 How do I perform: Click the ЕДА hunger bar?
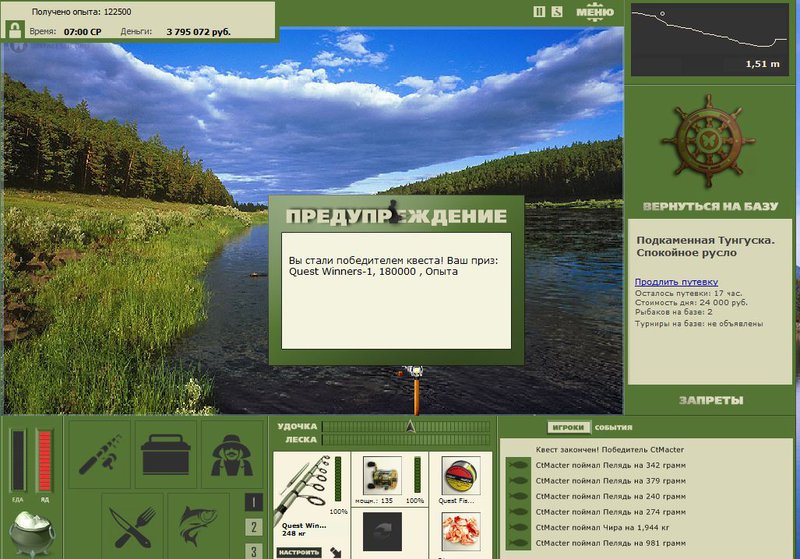(x=18, y=460)
